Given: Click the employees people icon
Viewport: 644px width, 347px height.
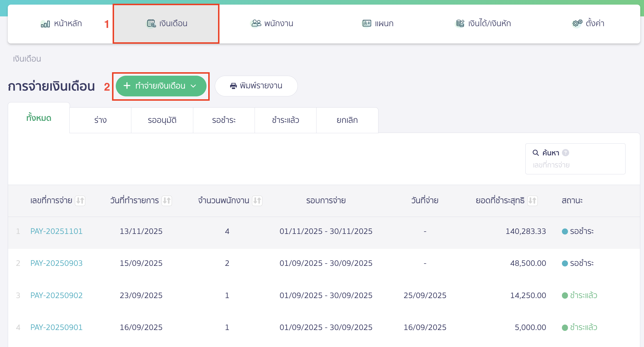Looking at the screenshot, I should coord(256,23).
